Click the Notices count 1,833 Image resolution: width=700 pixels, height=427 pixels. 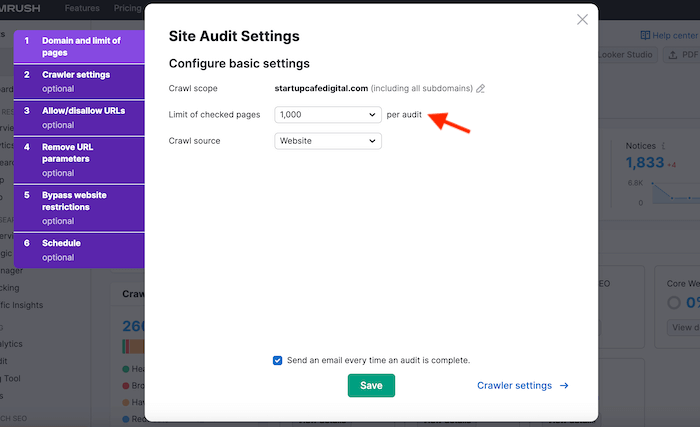click(645, 163)
